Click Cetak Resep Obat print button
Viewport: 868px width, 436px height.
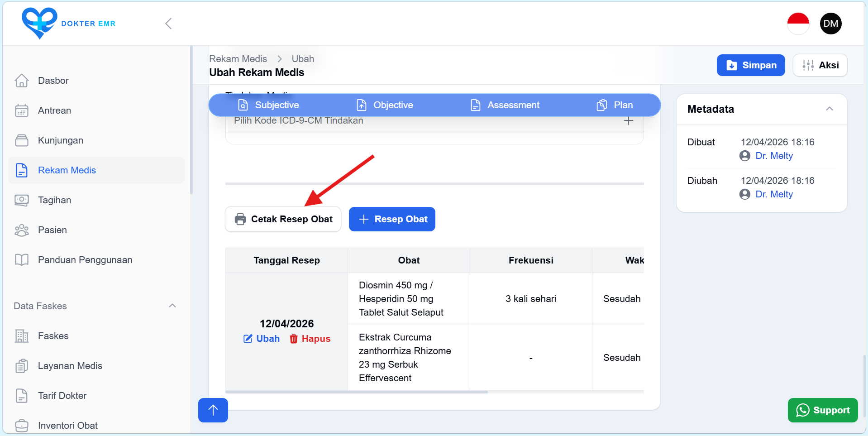coord(283,219)
